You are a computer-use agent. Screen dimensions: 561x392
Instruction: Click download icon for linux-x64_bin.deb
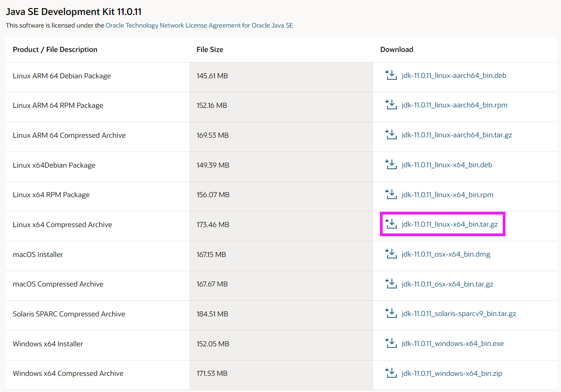(391, 164)
